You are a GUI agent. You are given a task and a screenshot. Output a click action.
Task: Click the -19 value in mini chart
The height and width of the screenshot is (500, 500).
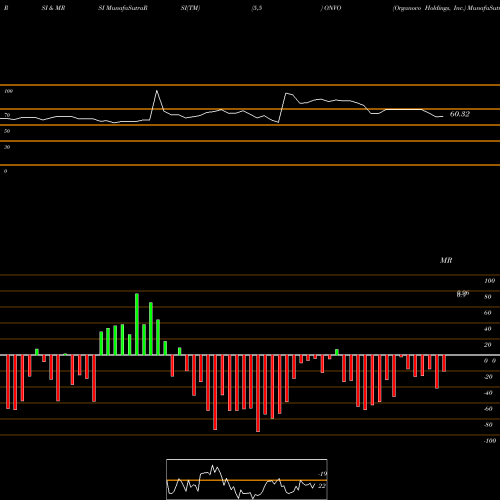[322, 474]
